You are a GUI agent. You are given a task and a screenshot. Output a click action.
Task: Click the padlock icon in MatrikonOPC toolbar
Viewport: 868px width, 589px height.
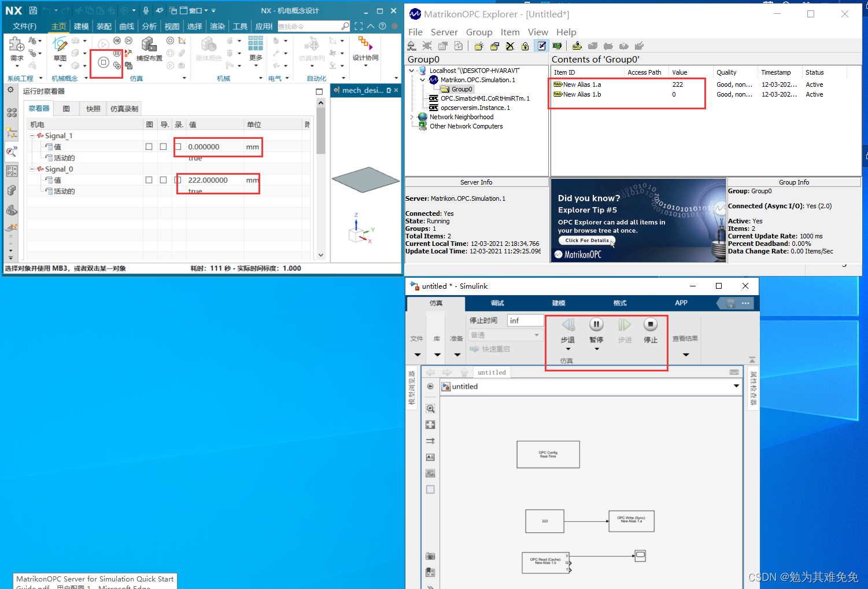tap(525, 46)
